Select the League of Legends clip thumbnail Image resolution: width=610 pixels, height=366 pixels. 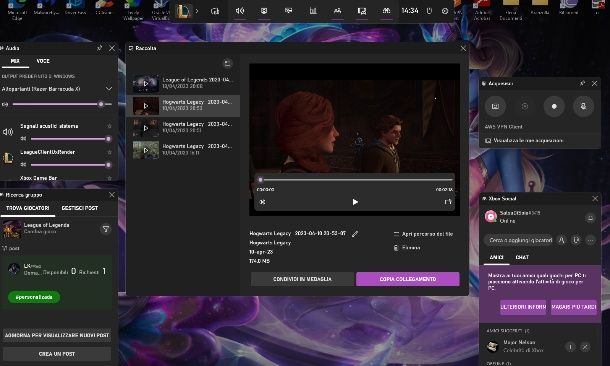click(145, 83)
